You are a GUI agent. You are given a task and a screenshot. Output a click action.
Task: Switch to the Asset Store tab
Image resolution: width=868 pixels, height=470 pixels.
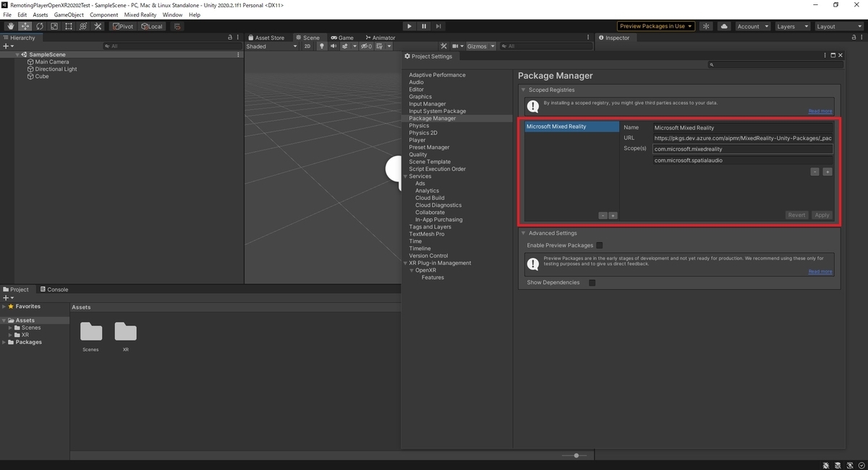tap(266, 38)
